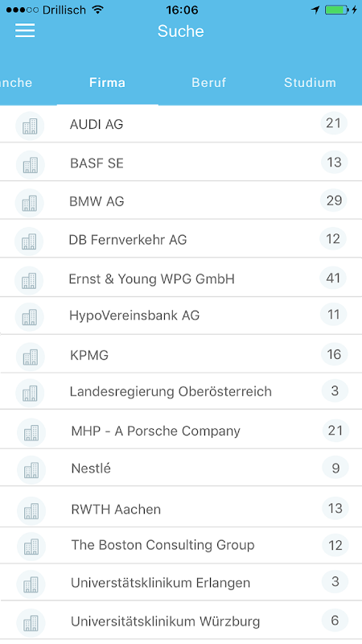Tap the 41 count badge for Ernst & Young

coord(333,279)
